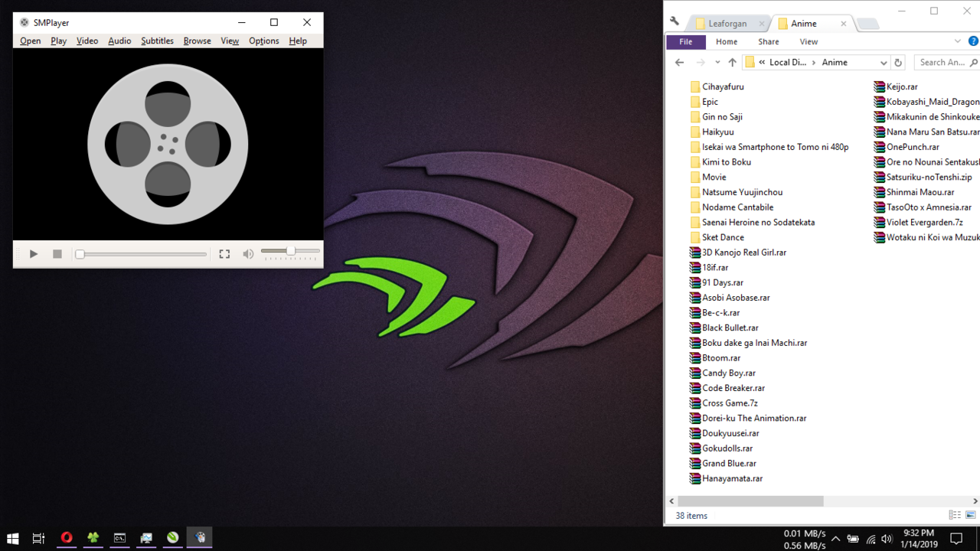
Task: Open the SMPlayer View menu
Action: [x=230, y=41]
